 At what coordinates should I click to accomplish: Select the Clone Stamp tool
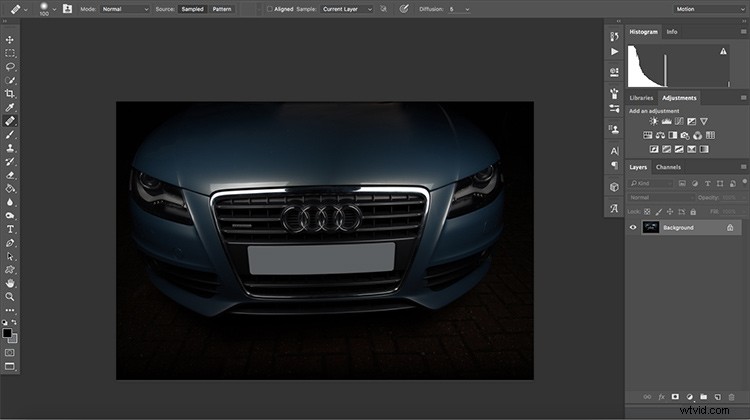(10, 148)
